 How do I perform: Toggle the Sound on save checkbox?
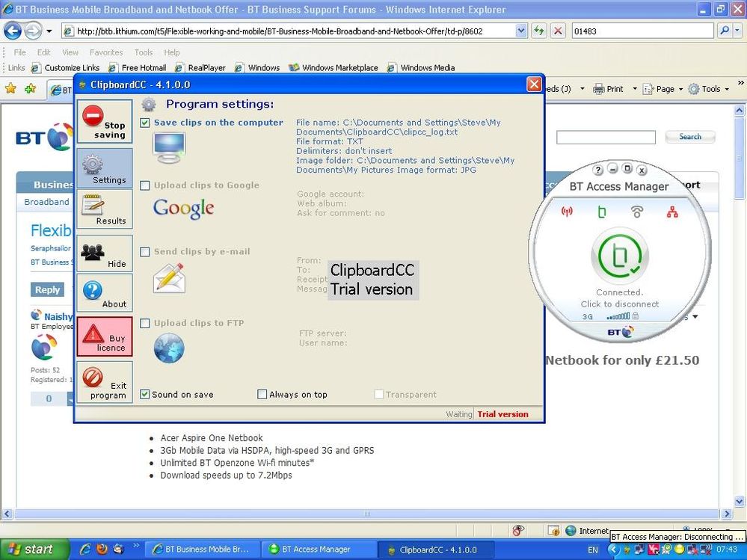pos(145,395)
